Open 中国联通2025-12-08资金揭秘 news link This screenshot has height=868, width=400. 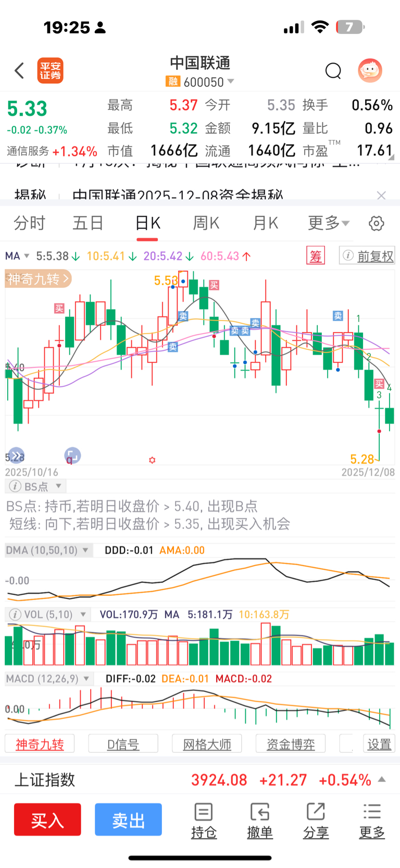pyautogui.click(x=178, y=195)
